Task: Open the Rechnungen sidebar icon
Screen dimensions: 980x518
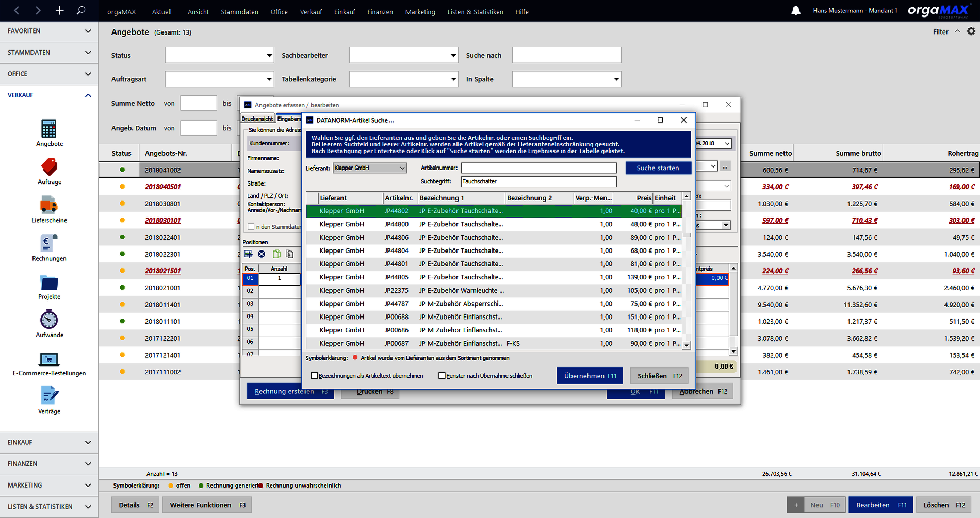Action: tap(49, 243)
